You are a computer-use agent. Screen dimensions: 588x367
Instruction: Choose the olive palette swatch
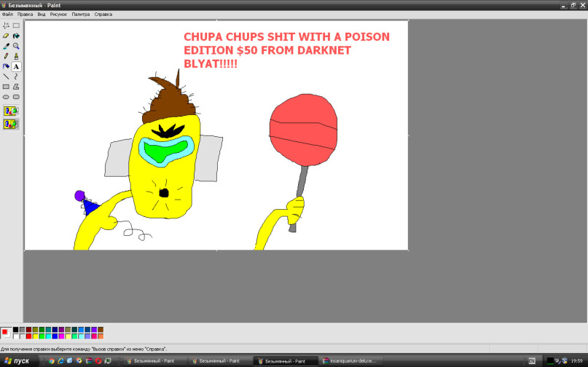click(35, 330)
